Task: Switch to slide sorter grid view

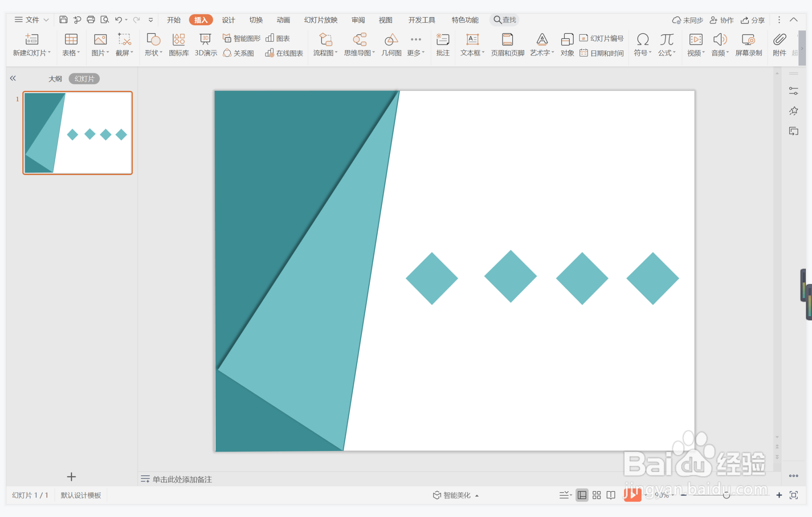Action: (597, 495)
